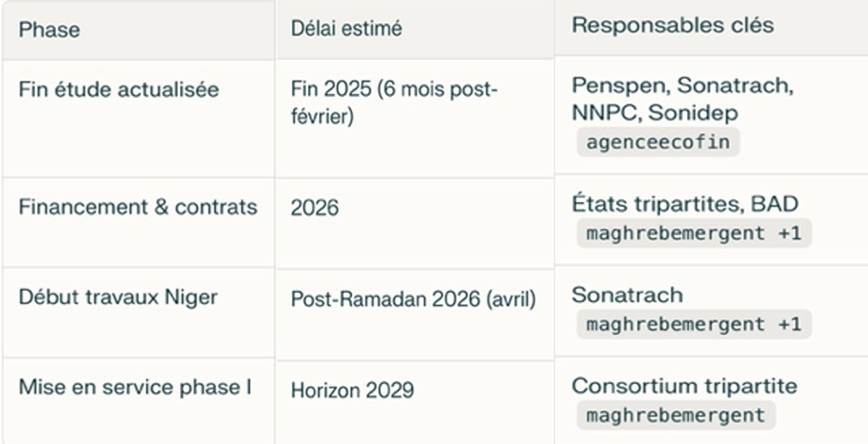The image size is (868, 444).
Task: Select the Fin étude actualisée cell
Action: click(x=119, y=90)
